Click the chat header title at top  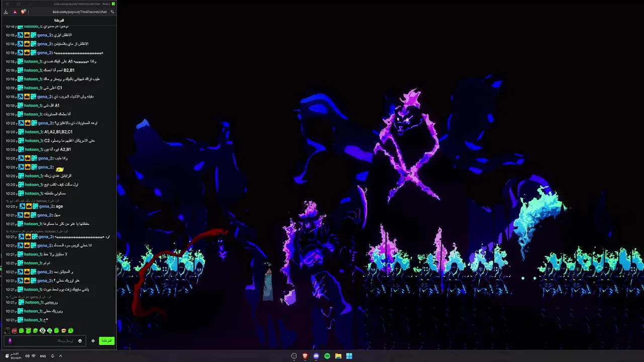59,21
